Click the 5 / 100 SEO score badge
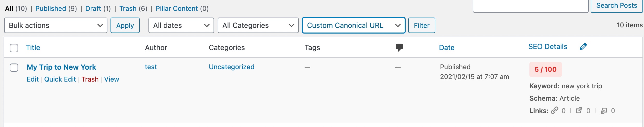 coord(545,69)
